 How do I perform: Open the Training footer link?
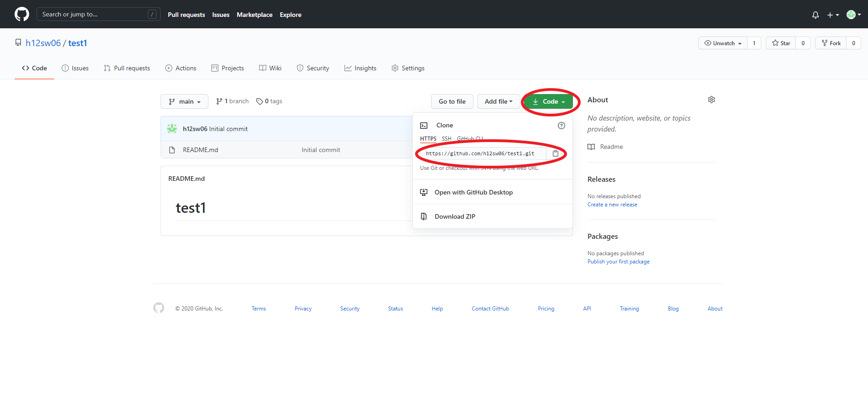629,309
